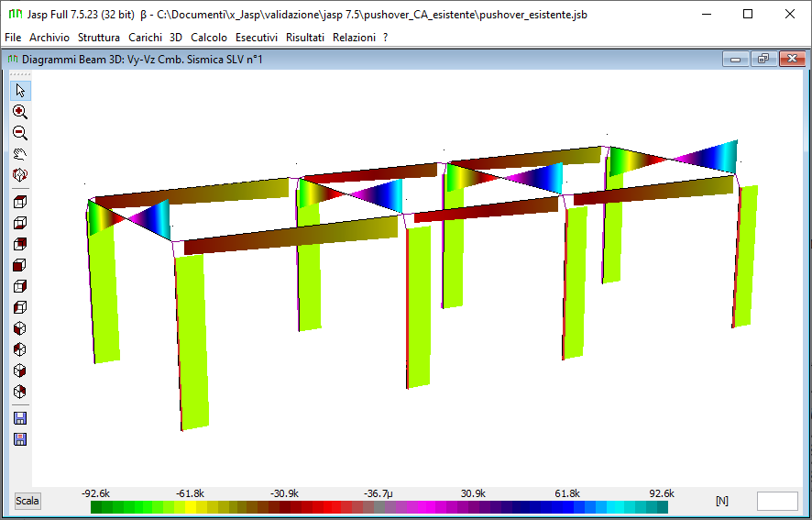Switch to cube view with top face shaded
812x520 pixels.
(19, 202)
